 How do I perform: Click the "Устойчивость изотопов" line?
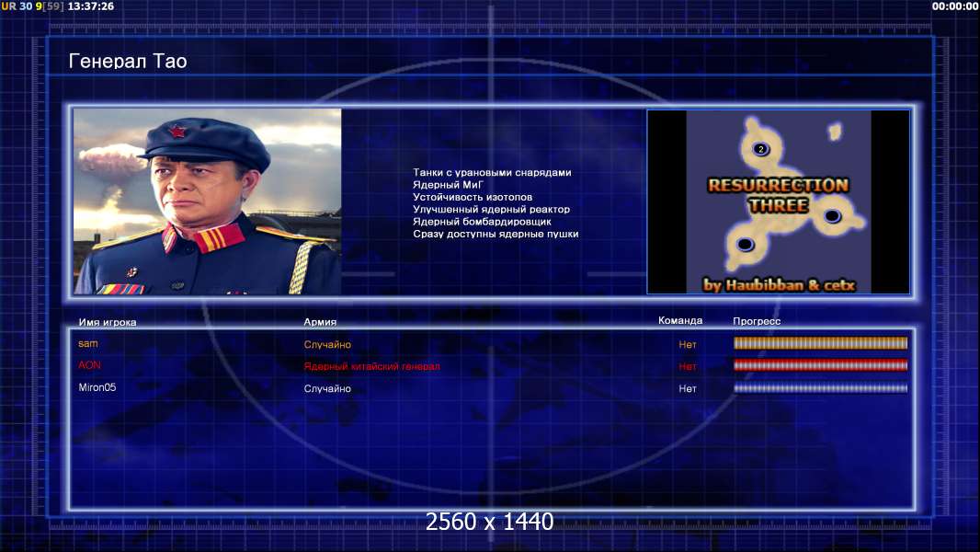tap(473, 197)
